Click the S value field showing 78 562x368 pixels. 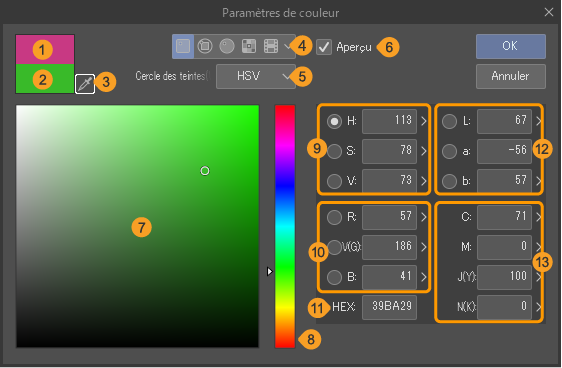point(390,151)
